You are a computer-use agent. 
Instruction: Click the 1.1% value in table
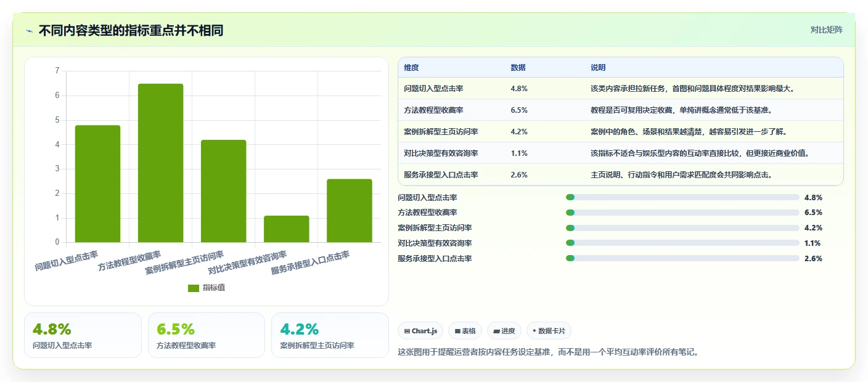tap(519, 153)
